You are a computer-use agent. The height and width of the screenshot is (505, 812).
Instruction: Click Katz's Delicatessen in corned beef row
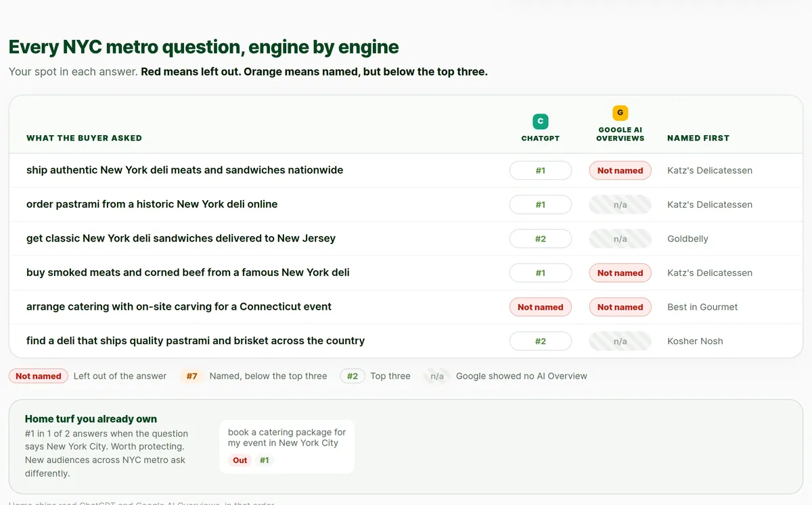[710, 272]
